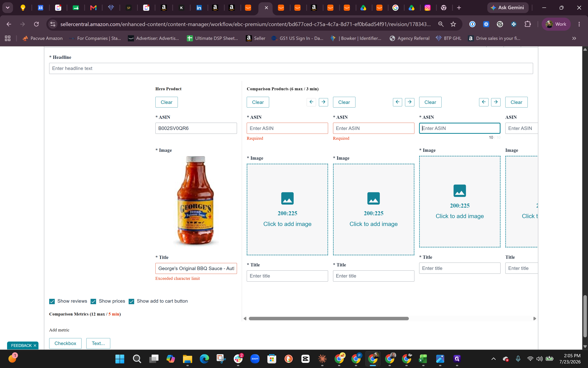Clear the first comparison product

[x=258, y=102]
